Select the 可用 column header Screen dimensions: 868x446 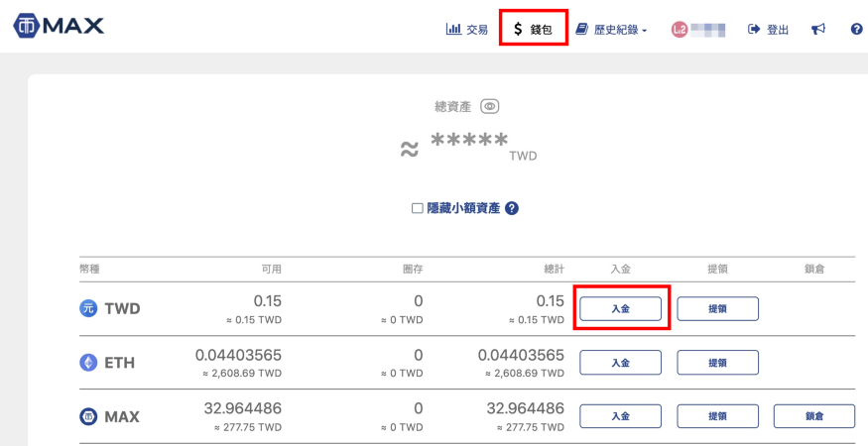(x=271, y=270)
